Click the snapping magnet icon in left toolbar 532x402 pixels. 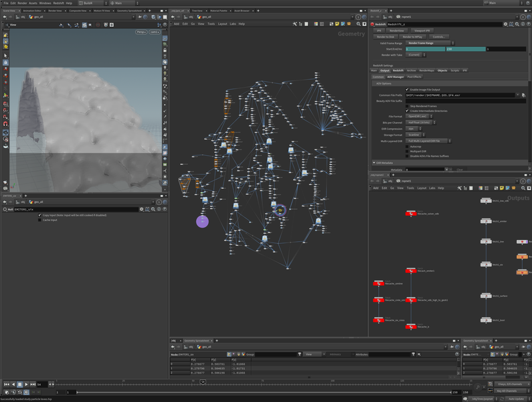click(x=5, y=124)
